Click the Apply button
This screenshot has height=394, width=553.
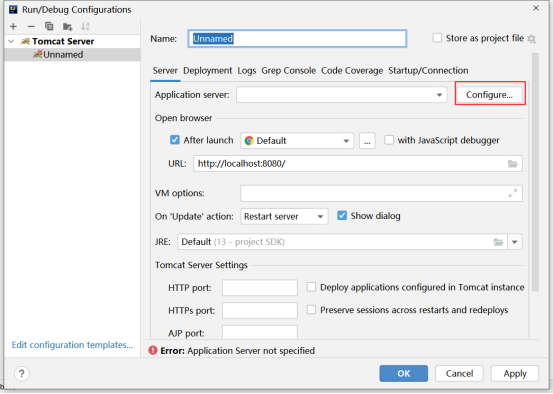click(515, 374)
